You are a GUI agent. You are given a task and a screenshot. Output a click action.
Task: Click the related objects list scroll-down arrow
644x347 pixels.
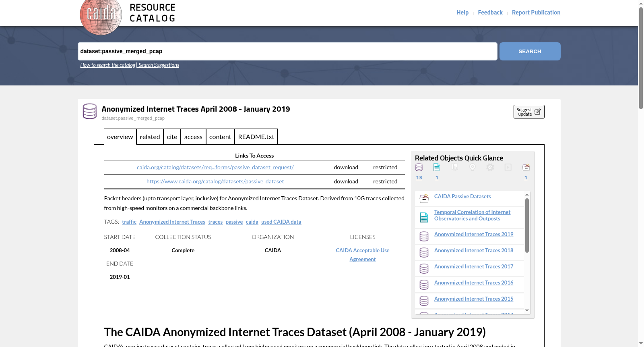(x=527, y=311)
